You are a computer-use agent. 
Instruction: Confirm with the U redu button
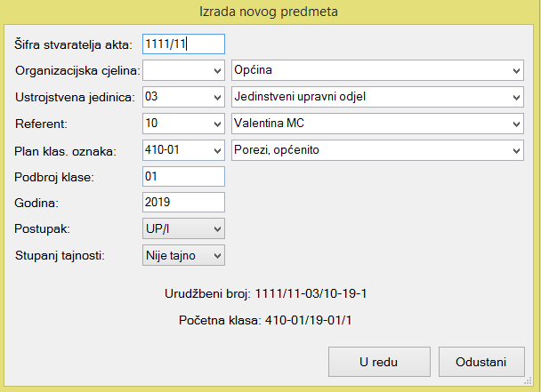tap(377, 362)
